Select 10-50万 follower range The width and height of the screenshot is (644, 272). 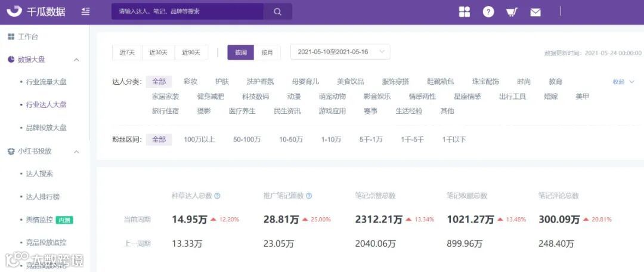click(x=291, y=140)
